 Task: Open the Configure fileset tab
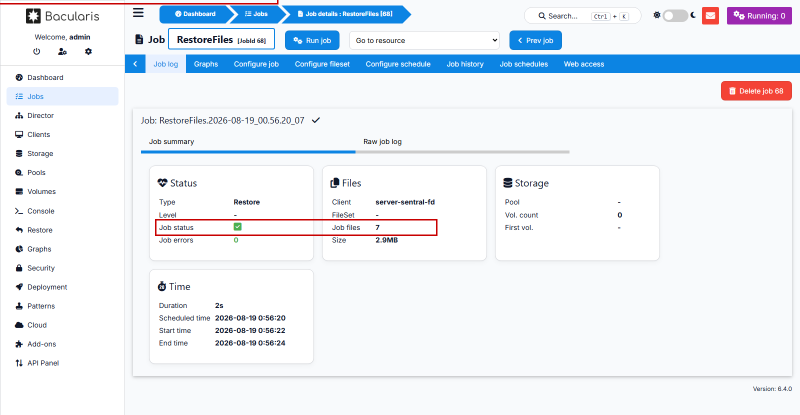pyautogui.click(x=322, y=64)
